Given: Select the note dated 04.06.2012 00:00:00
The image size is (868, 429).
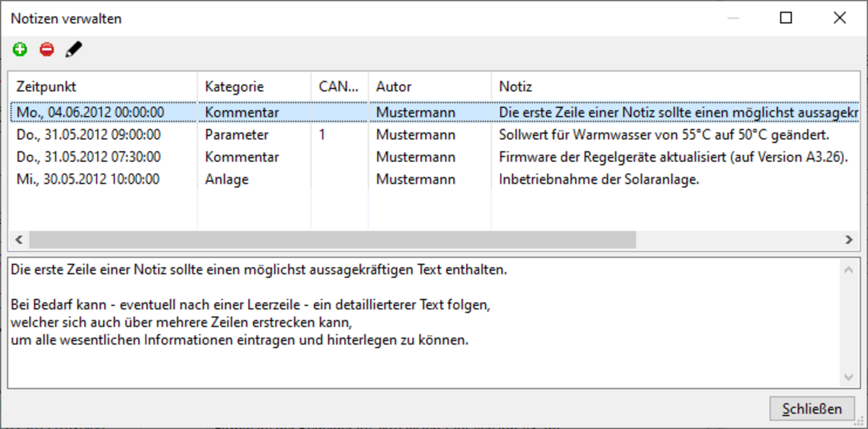Looking at the screenshot, I should point(90,113).
